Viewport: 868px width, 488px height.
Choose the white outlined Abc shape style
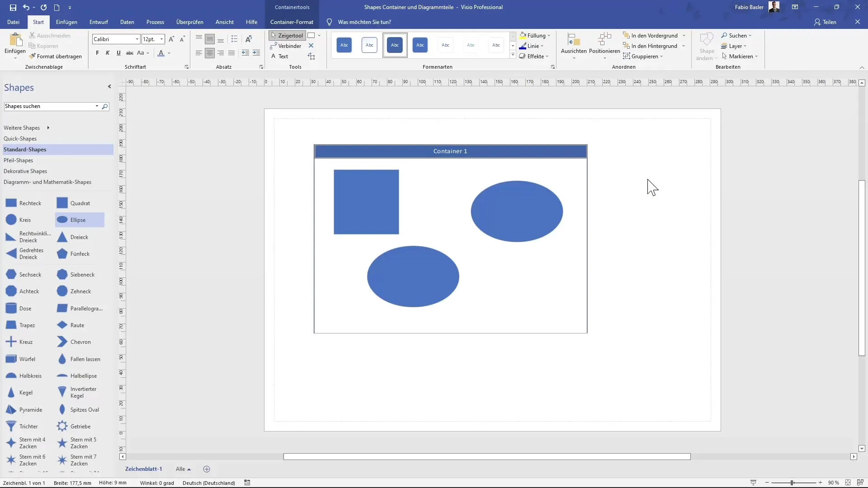(x=369, y=45)
